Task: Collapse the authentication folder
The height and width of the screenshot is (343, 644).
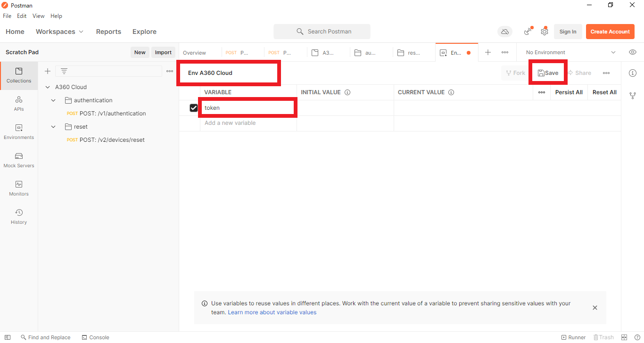Action: pos(53,100)
